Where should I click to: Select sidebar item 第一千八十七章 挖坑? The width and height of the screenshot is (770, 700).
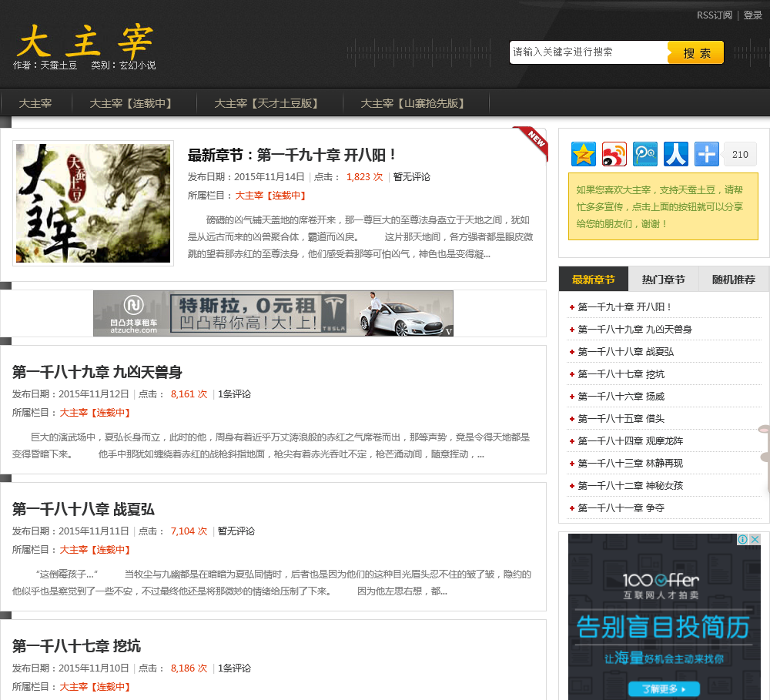click(x=621, y=373)
